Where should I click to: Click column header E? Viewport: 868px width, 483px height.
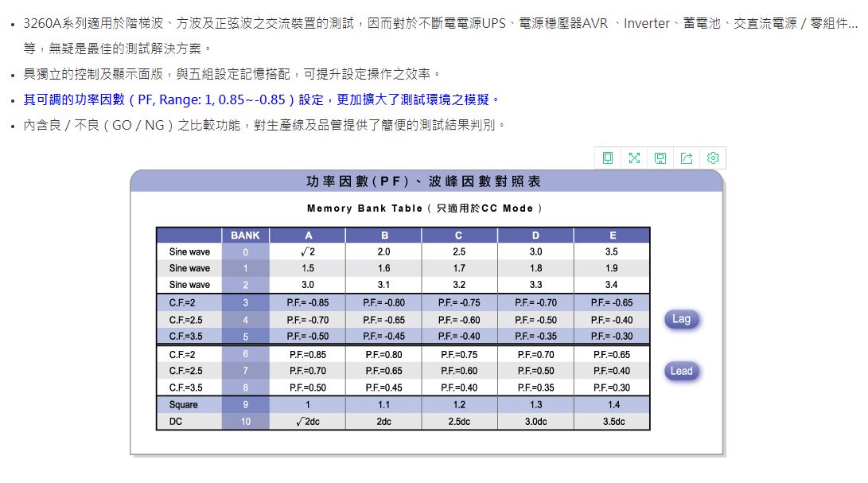(613, 236)
